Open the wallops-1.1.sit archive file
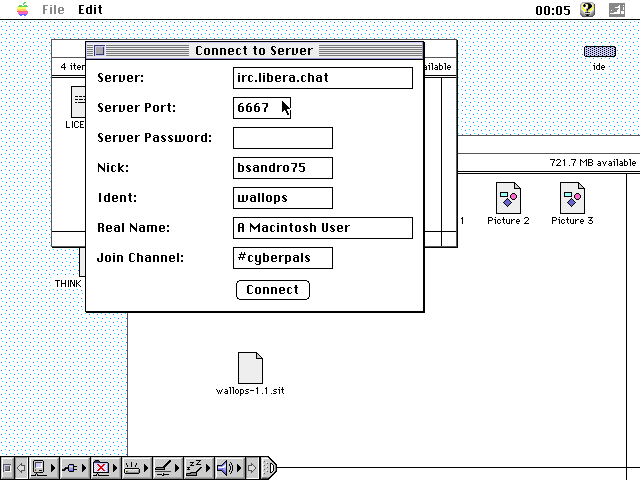Screen dimensions: 640x480 (x=250, y=368)
